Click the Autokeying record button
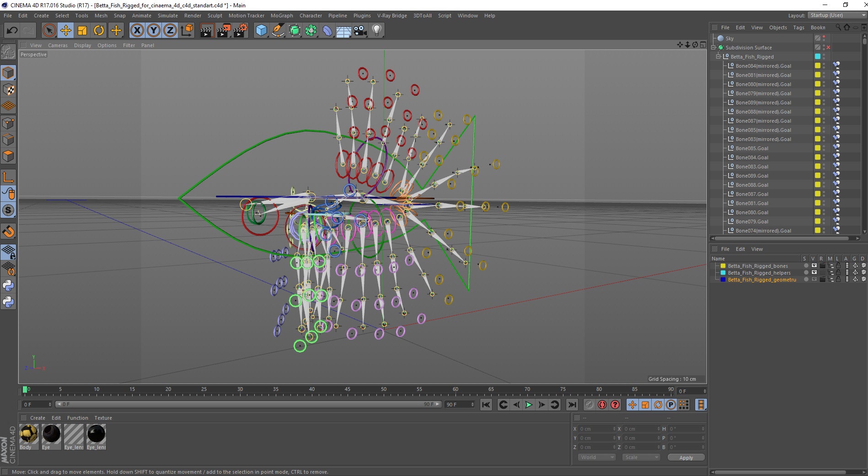 point(602,405)
